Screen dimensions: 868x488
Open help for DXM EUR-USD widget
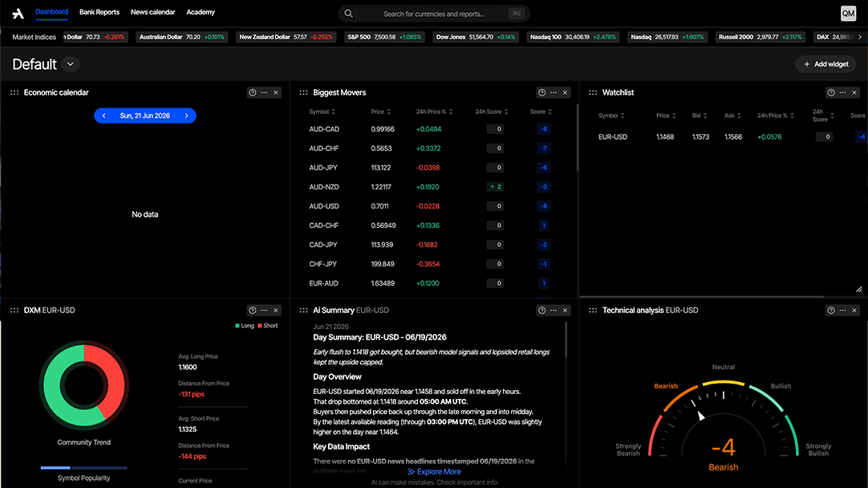(x=253, y=310)
